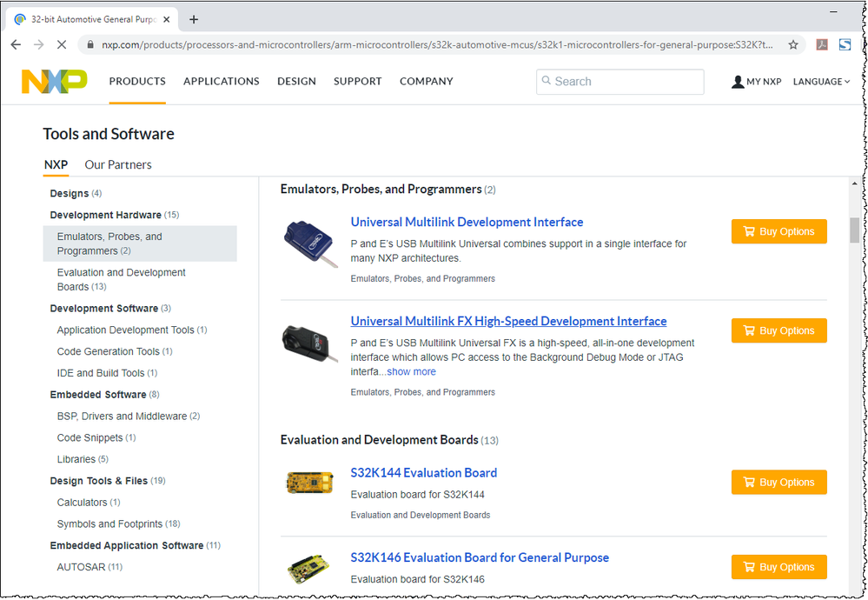Switch to the Our Partners tab
Viewport: 868px width, 600px height.
[118, 164]
